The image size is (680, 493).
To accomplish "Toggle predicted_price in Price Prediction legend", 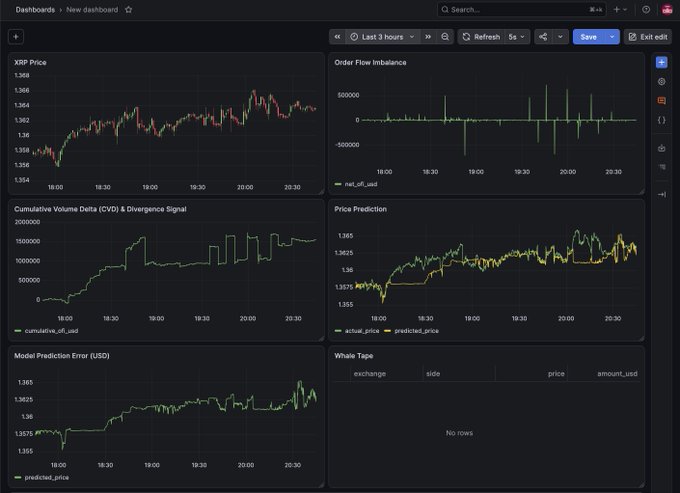I will click(x=416, y=331).
